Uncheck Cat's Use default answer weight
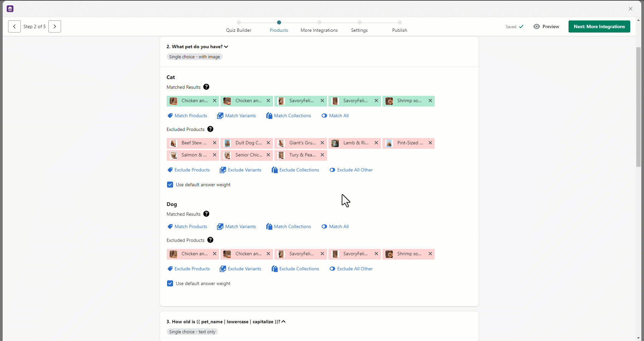The width and height of the screenshot is (644, 341). pyautogui.click(x=170, y=185)
